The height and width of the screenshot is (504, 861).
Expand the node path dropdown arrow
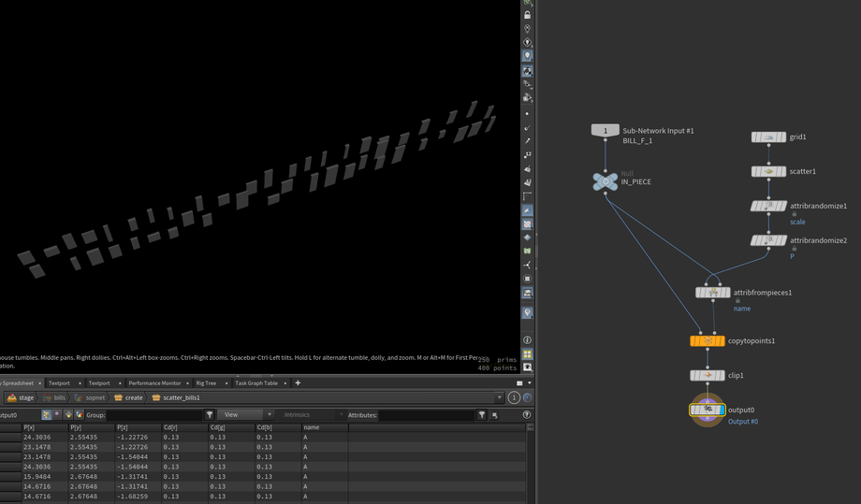click(x=500, y=397)
